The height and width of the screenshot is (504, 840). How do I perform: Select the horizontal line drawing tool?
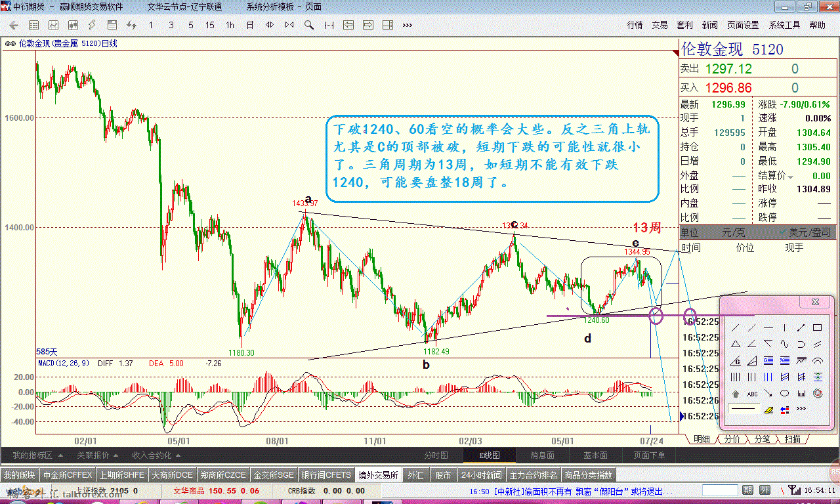click(768, 327)
